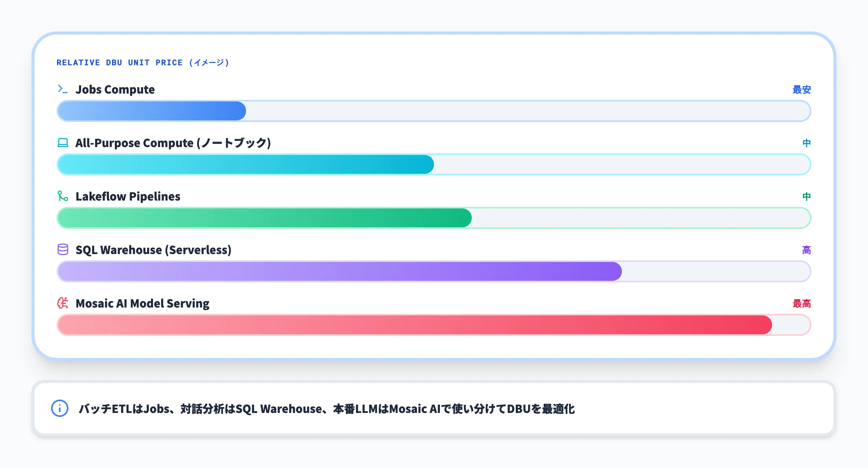Select the brain icon for Mosaic AI Model Serving
The image size is (868, 468).
pos(62,303)
